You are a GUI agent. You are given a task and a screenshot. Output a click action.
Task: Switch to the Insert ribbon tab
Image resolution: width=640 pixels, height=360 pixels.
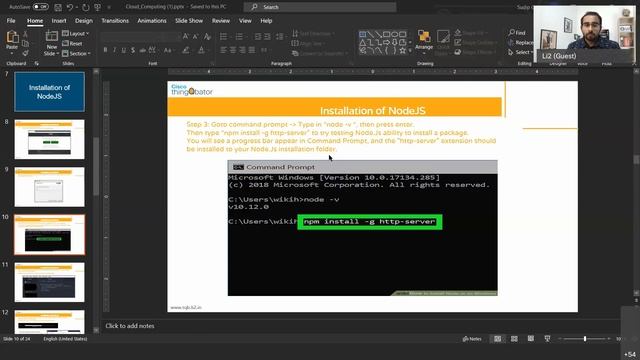tap(59, 20)
